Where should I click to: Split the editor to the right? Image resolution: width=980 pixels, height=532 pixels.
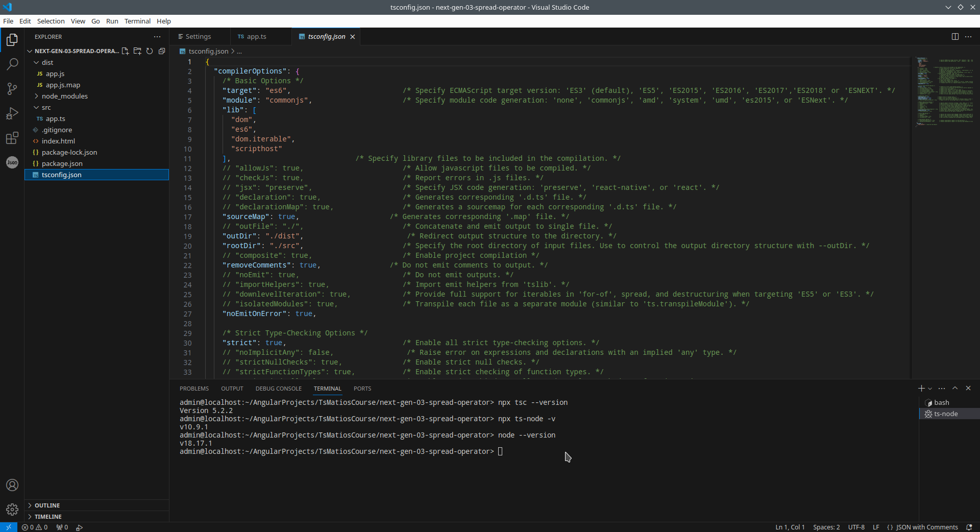tap(955, 37)
